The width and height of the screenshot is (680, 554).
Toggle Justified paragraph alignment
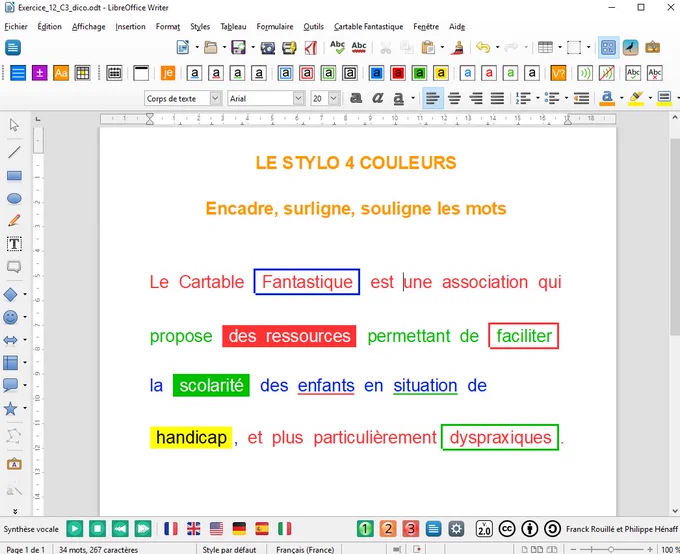497,98
